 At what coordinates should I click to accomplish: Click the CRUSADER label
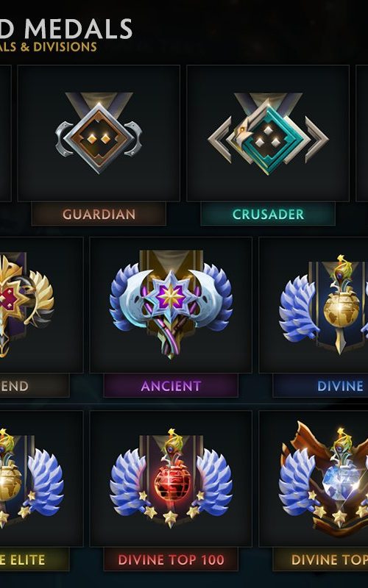(268, 214)
